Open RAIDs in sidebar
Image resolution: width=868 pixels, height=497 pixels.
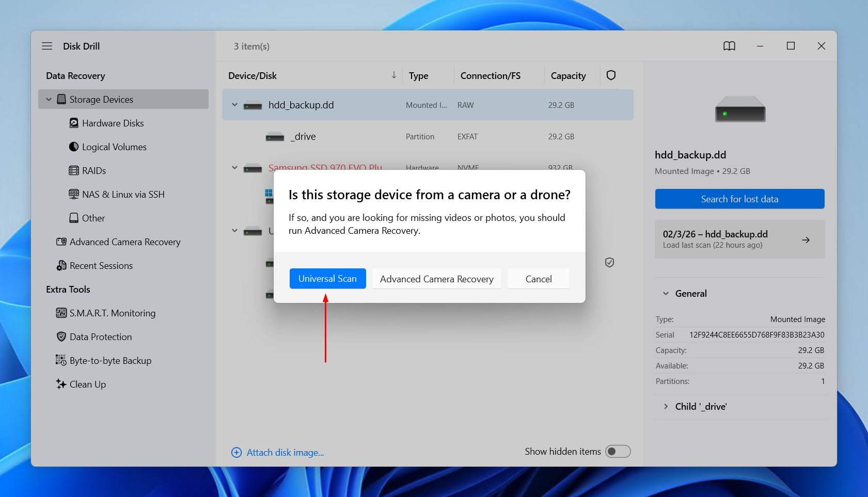pos(93,170)
